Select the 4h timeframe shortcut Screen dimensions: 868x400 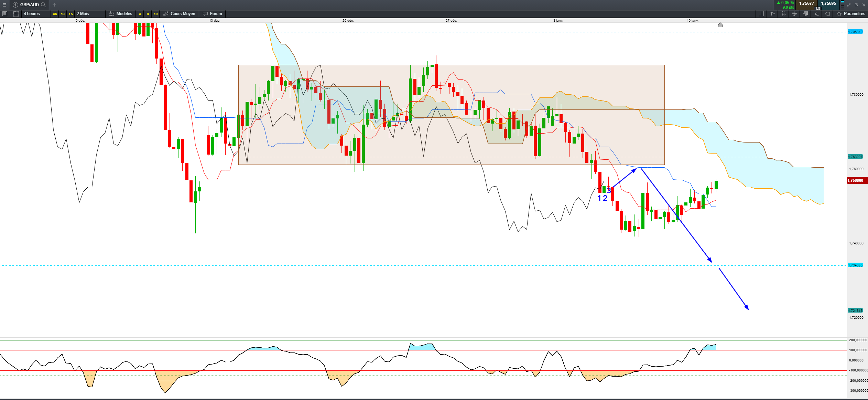55,14
